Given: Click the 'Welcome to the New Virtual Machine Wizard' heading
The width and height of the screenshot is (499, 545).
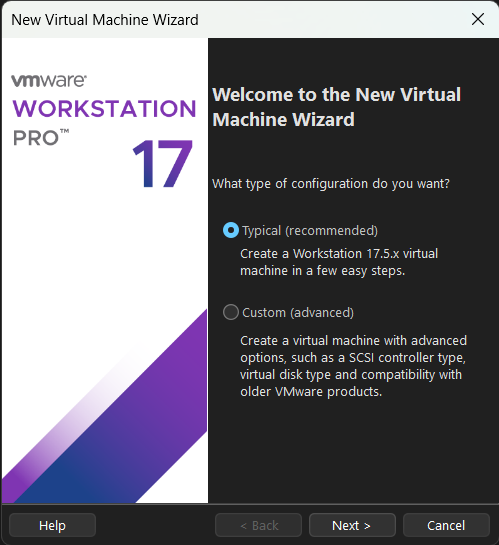Looking at the screenshot, I should [x=336, y=107].
